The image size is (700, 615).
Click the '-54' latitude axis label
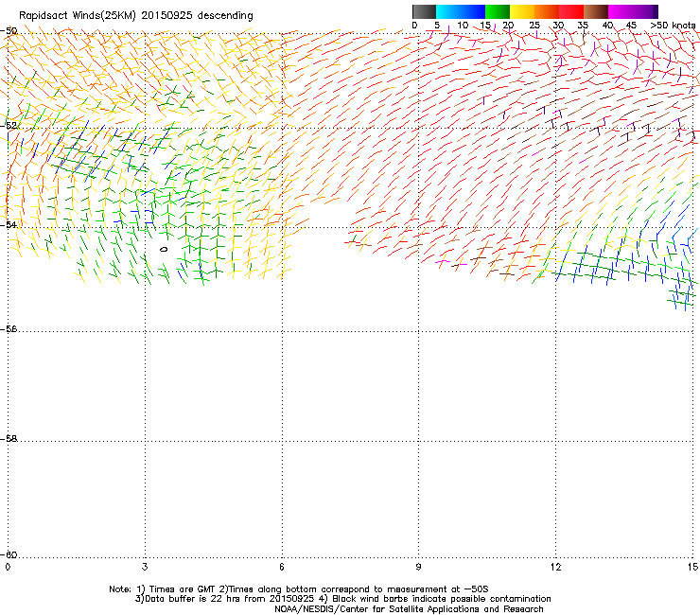click(x=9, y=224)
